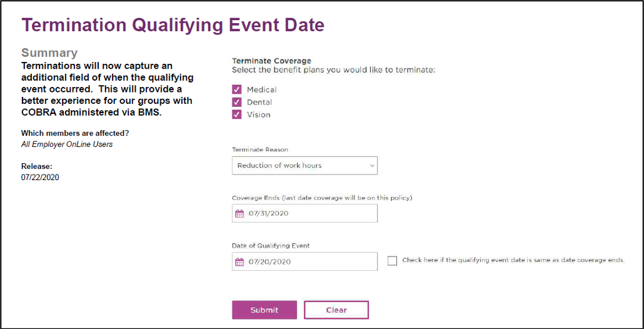Click the Clear button

point(336,310)
